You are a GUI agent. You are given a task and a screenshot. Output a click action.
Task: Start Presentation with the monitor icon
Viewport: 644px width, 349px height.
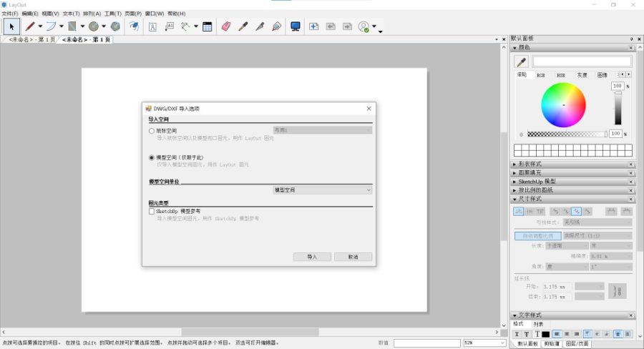(296, 26)
